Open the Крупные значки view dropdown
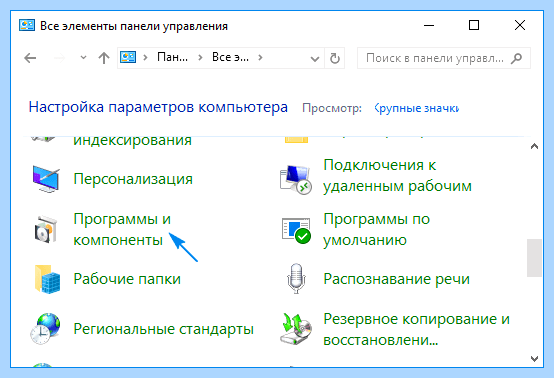The image size is (554, 378). 417,108
